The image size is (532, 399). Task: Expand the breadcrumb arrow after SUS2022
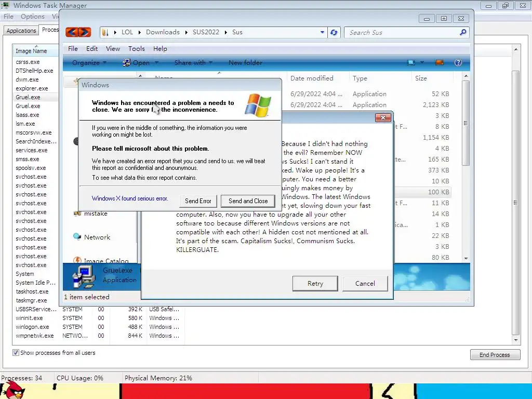click(x=226, y=32)
